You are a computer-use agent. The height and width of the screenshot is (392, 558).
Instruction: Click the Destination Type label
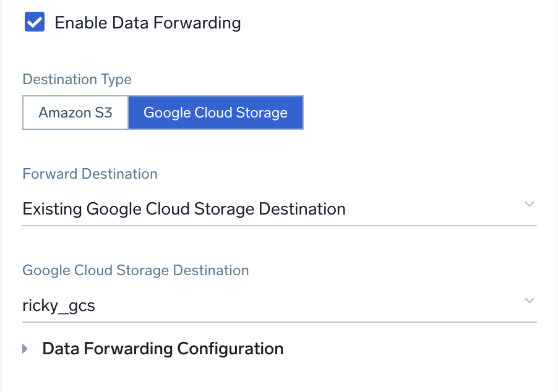(x=76, y=79)
